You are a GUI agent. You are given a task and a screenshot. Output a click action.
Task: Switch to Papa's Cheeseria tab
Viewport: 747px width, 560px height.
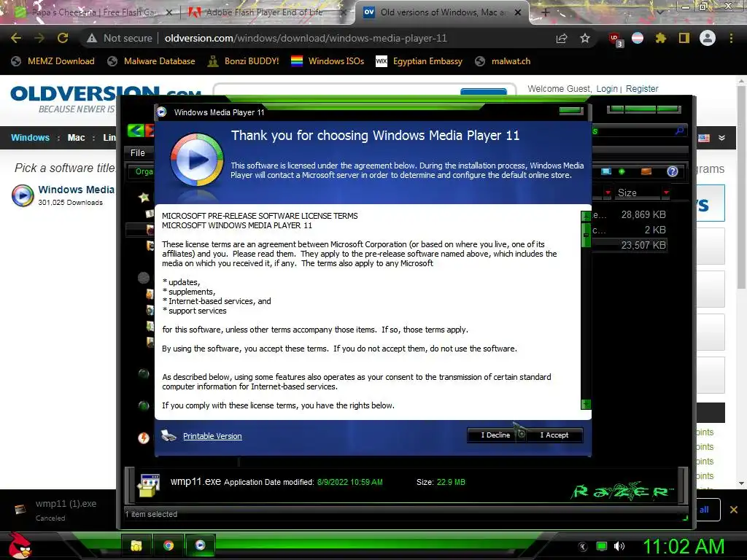click(94, 12)
